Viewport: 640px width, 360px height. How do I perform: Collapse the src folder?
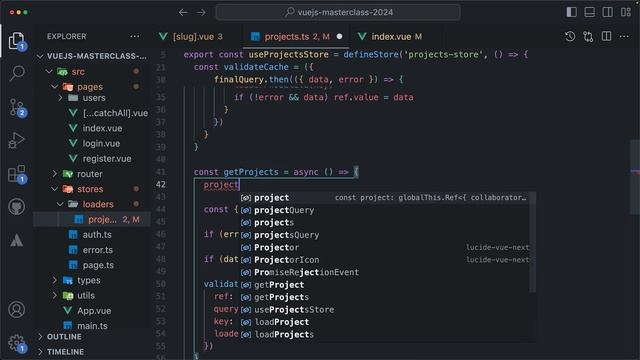49,71
